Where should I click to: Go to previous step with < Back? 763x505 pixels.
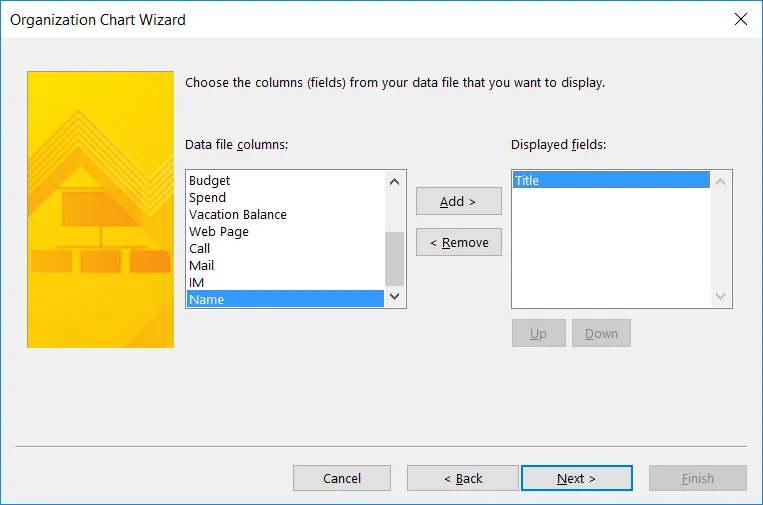463,478
